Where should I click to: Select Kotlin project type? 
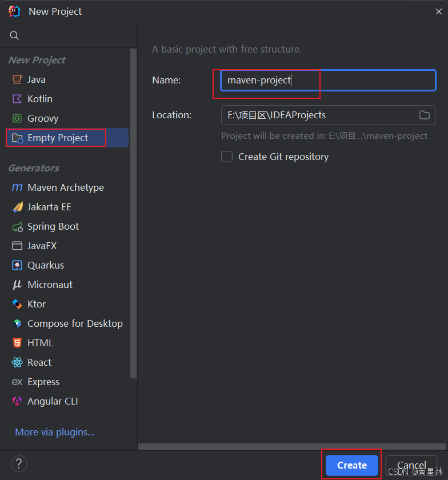67,99
